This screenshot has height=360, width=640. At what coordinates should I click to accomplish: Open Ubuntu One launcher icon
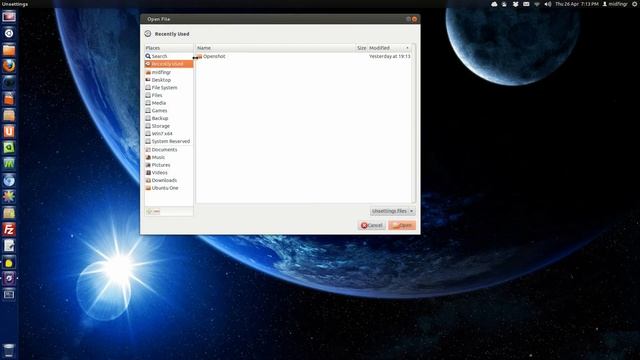[9, 131]
